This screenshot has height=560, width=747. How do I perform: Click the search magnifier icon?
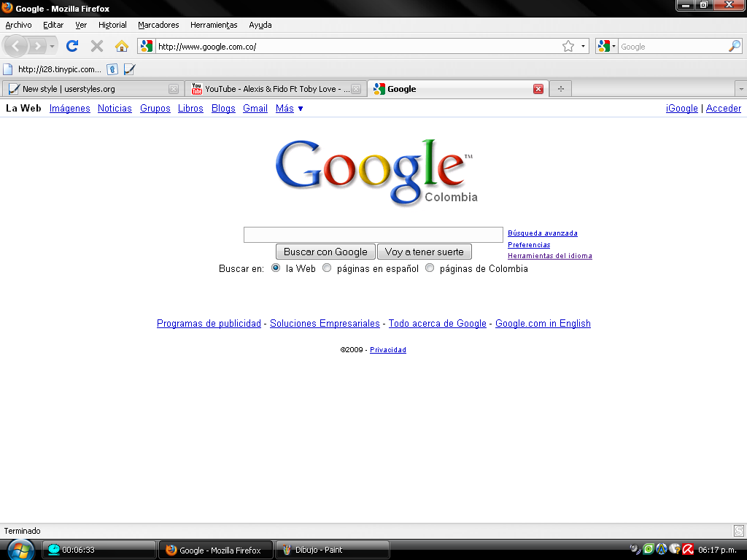[734, 46]
